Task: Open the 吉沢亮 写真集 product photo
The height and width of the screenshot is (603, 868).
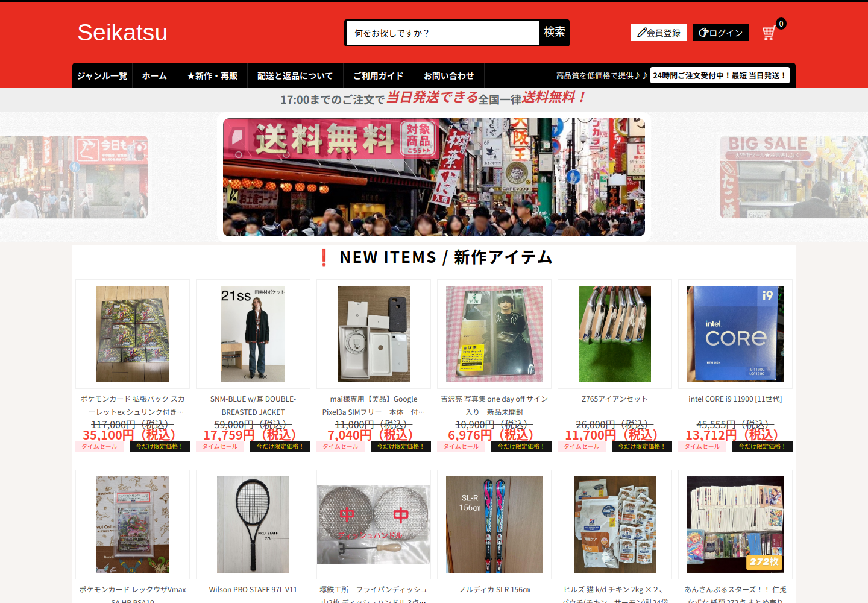Action: pyautogui.click(x=494, y=334)
